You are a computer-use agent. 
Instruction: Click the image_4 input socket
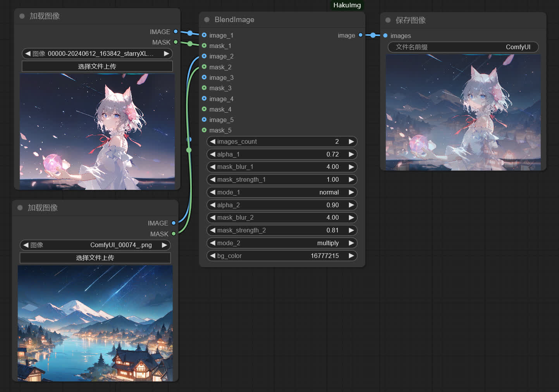click(204, 98)
